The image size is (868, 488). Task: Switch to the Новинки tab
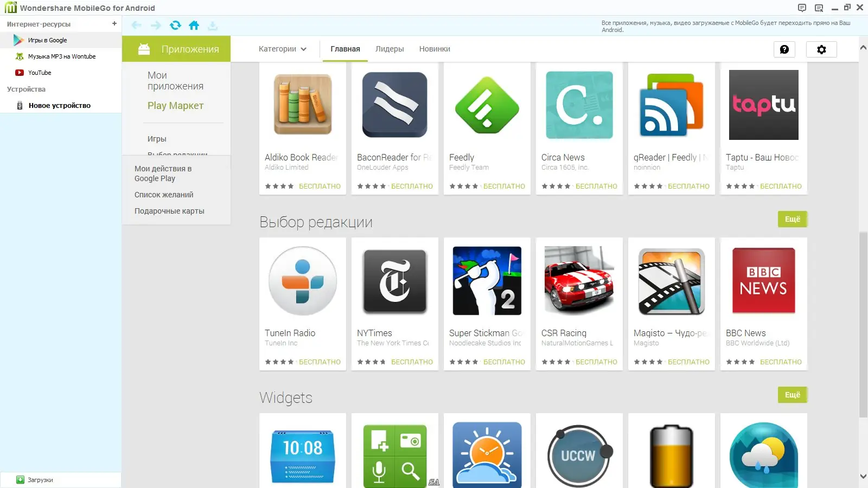[435, 49]
